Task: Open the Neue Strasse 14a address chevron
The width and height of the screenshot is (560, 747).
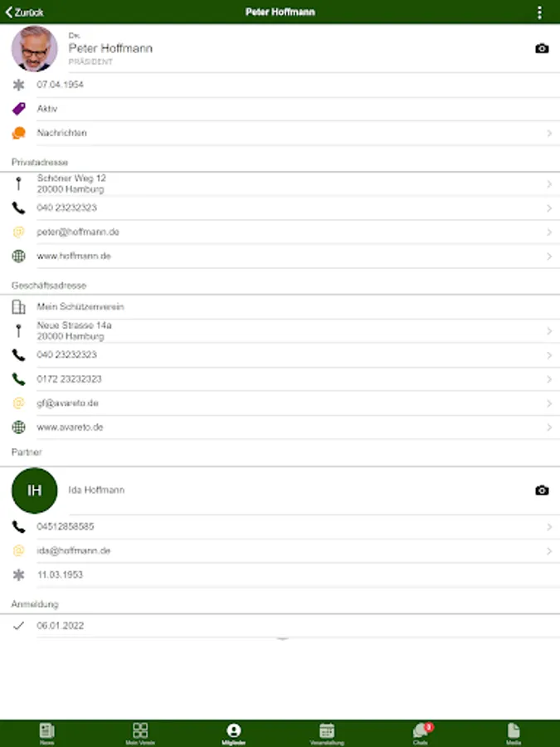Action: tap(549, 331)
